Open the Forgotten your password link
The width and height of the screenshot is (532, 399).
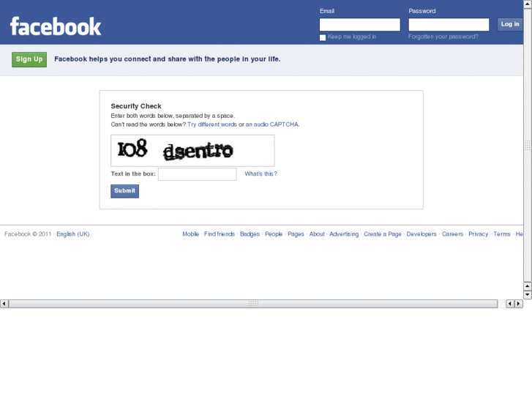pyautogui.click(x=443, y=37)
